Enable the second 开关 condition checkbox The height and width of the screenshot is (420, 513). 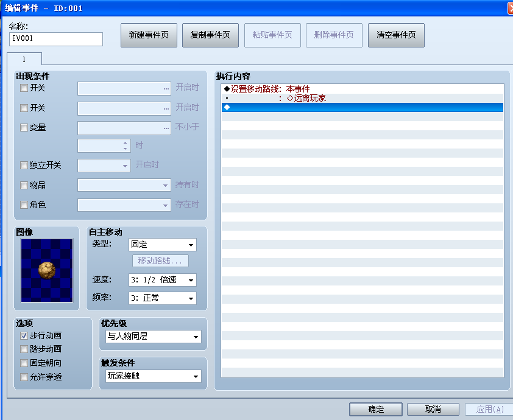24,108
